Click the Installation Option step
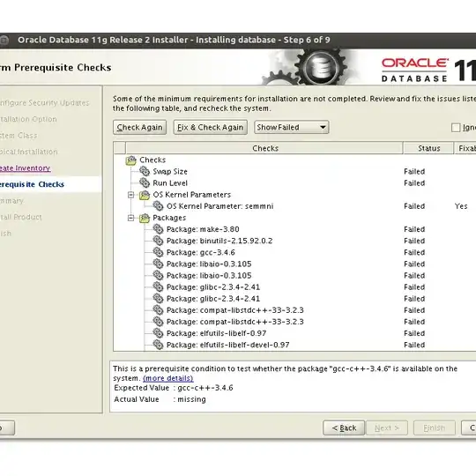 (x=28, y=119)
